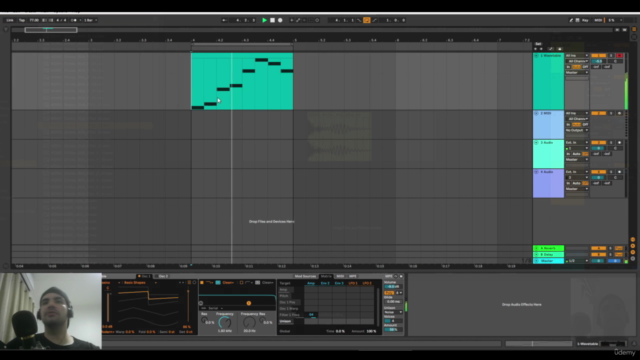Open the Matrix tab

point(326,276)
